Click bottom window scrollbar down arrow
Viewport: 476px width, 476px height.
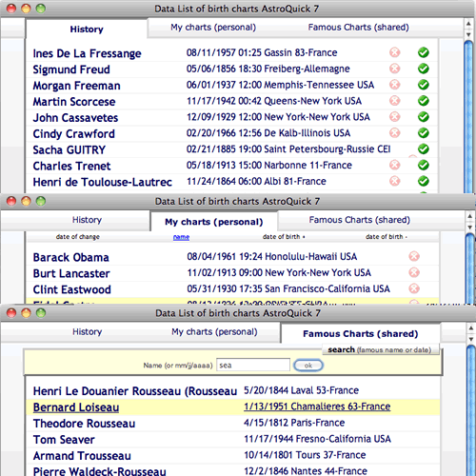(470, 339)
